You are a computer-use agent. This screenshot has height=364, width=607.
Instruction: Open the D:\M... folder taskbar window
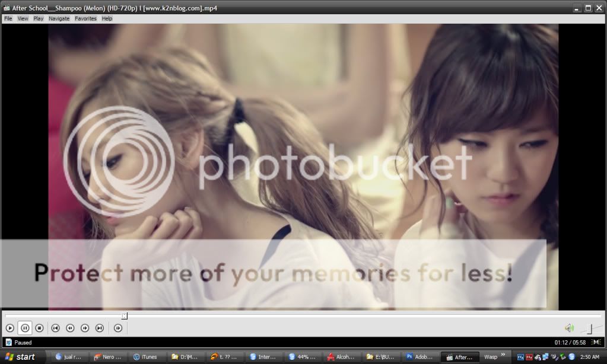pyautogui.click(x=185, y=357)
